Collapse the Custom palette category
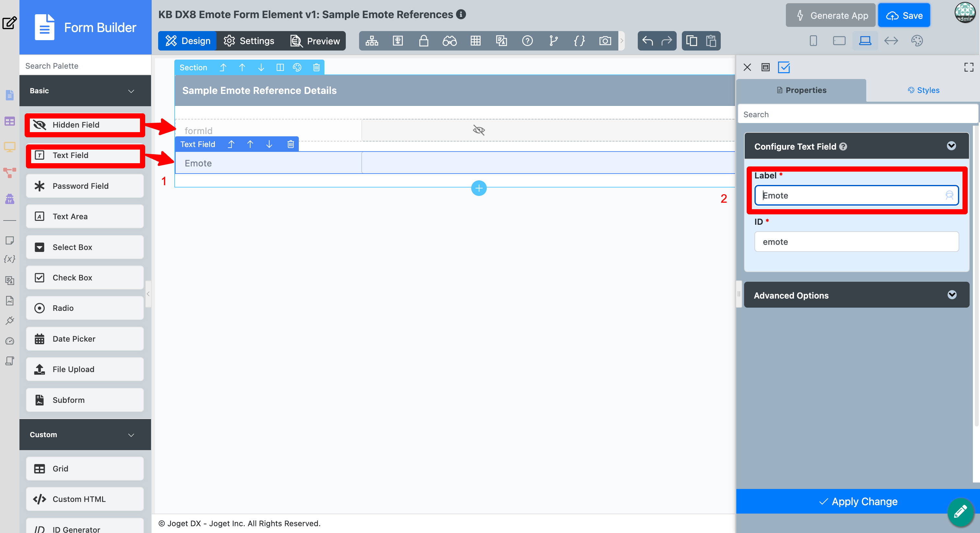980x533 pixels. (x=131, y=435)
